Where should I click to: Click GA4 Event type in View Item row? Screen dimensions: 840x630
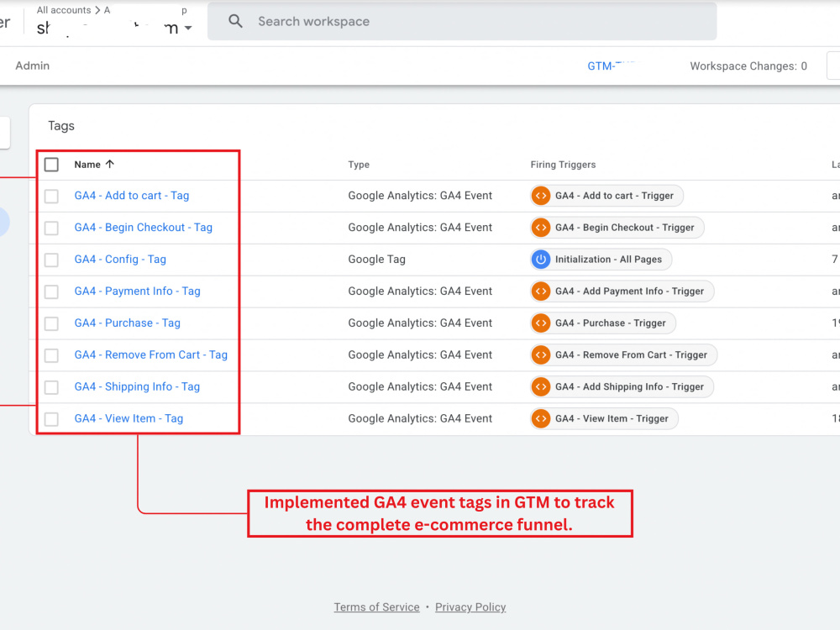pos(420,418)
